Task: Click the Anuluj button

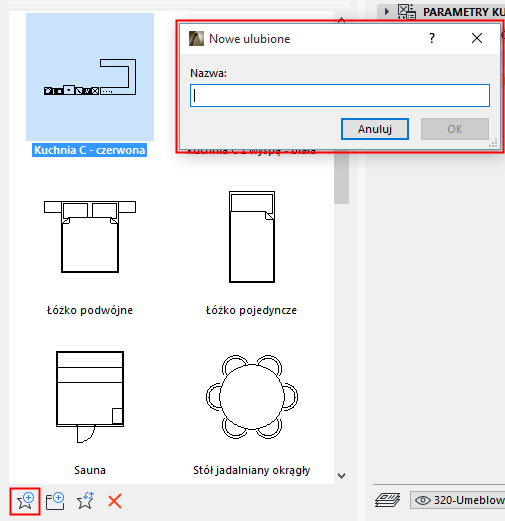Action: tap(375, 129)
